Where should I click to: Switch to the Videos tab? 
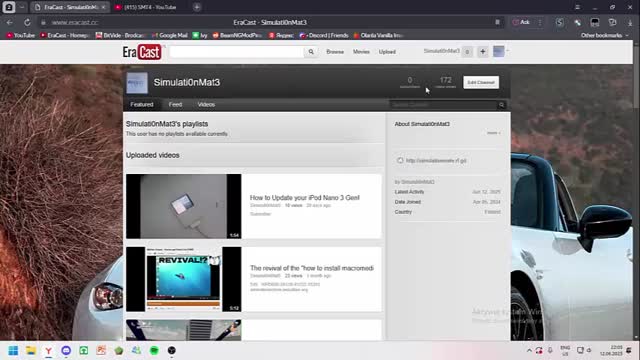[206, 104]
